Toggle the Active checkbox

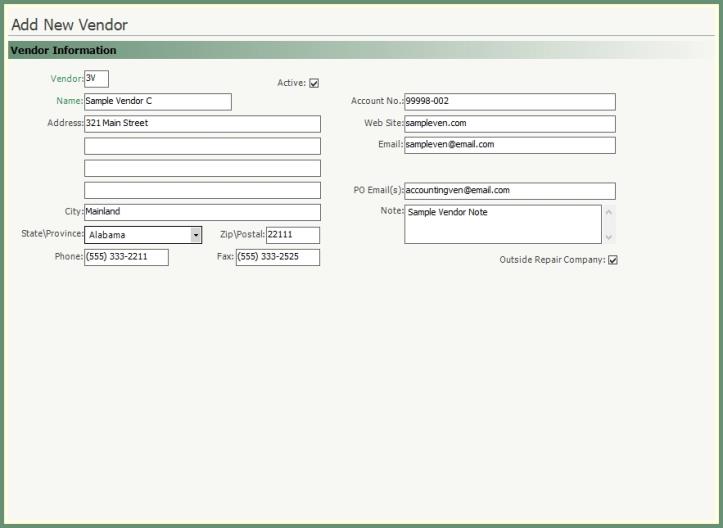(x=314, y=83)
